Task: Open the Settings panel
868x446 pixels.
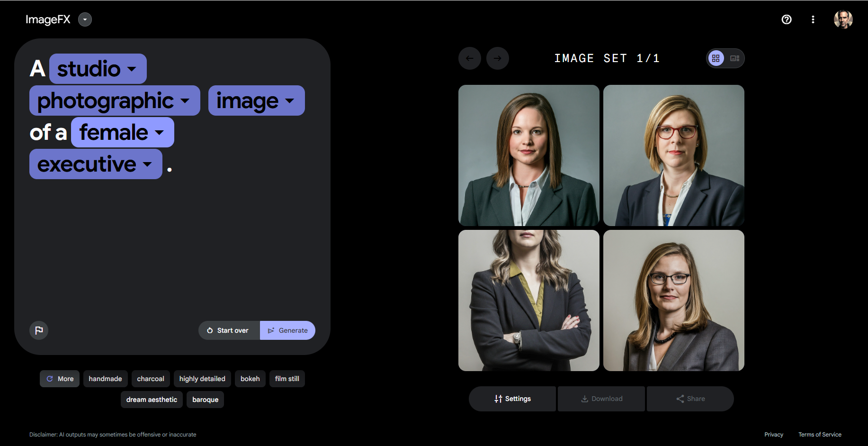Action: [512, 399]
